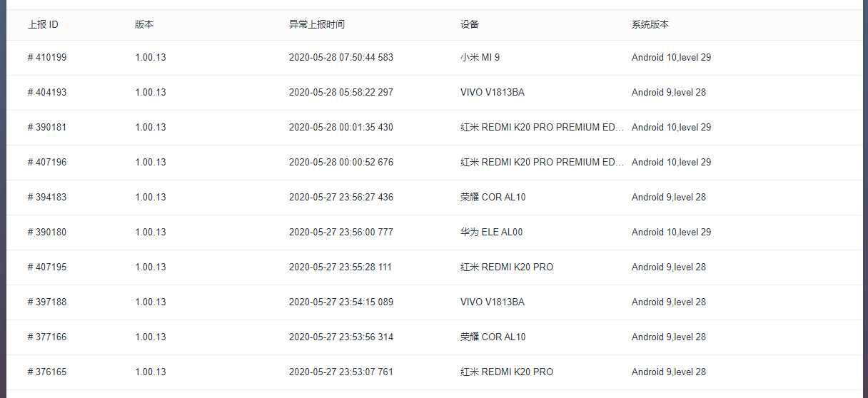The height and width of the screenshot is (398, 868).
Task: Click the 版本 column header
Action: pos(144,24)
